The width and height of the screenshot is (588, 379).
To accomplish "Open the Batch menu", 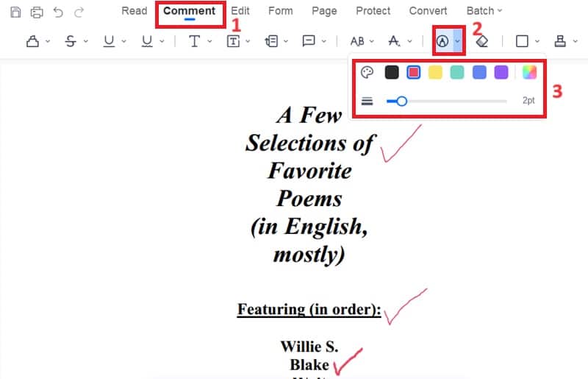I will click(484, 11).
